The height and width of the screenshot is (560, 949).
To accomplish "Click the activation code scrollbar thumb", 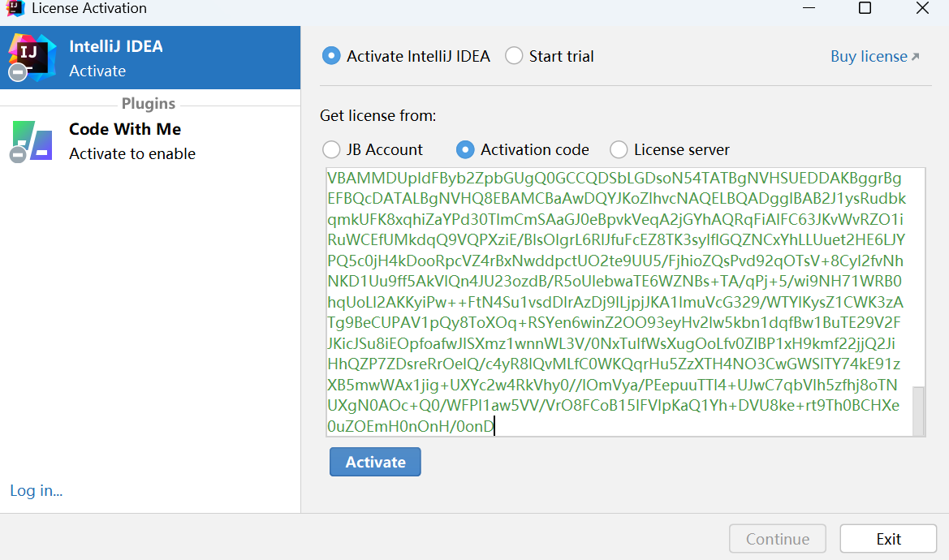I will (x=919, y=411).
